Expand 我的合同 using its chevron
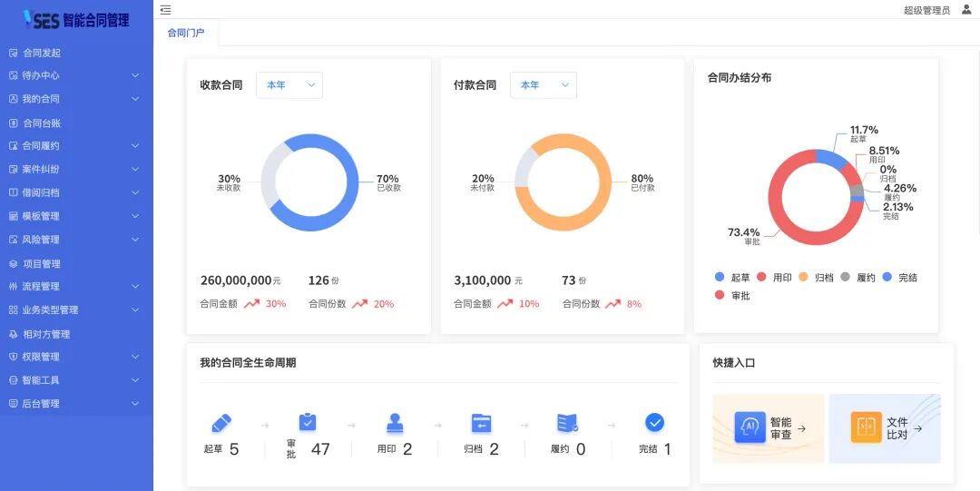Image resolution: width=980 pixels, height=491 pixels. [x=135, y=99]
